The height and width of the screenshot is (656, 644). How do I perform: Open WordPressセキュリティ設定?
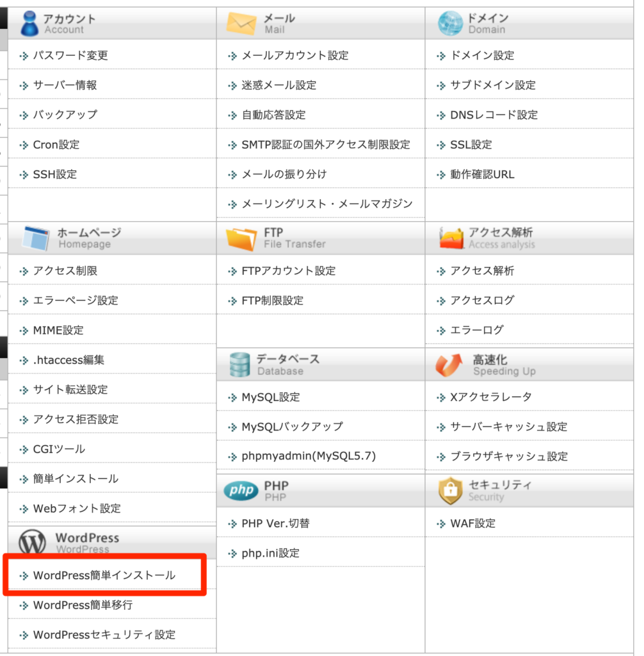point(104,635)
